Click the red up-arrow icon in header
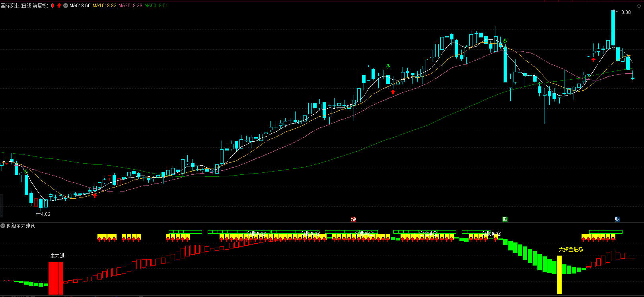Screen dimensions: 644x297 tap(59, 6)
